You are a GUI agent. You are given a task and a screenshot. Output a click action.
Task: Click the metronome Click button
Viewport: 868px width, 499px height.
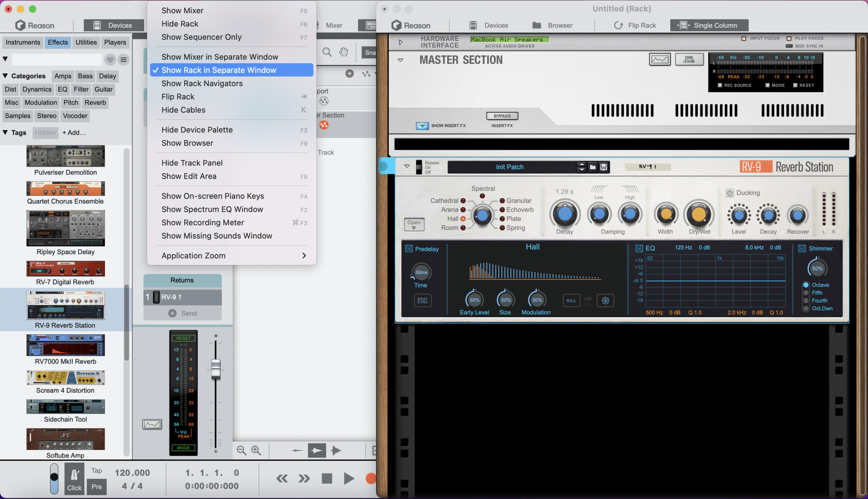pyautogui.click(x=74, y=478)
